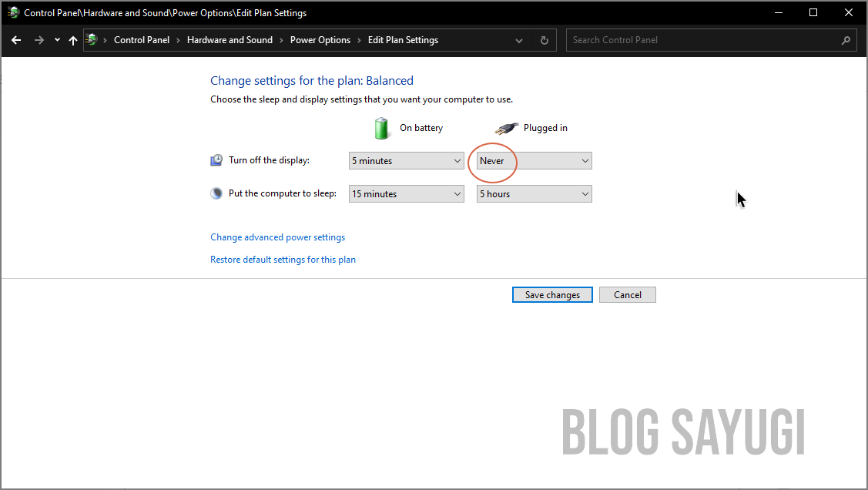Open Change advanced power settings

(x=277, y=237)
